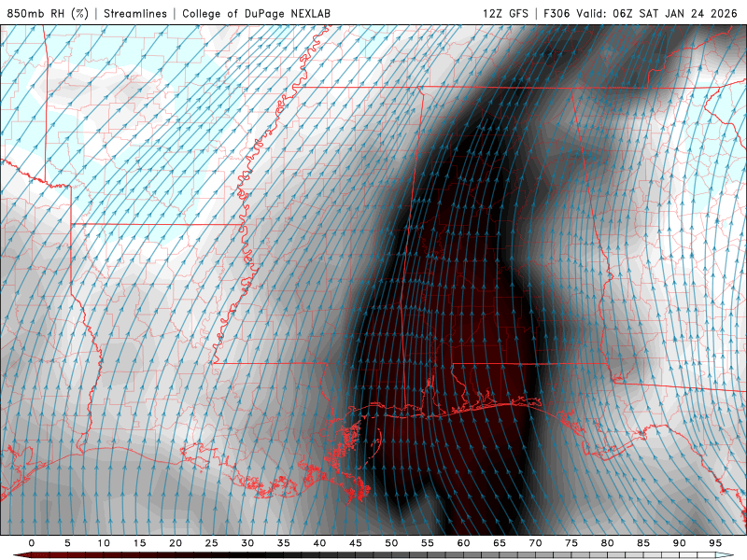The width and height of the screenshot is (747, 560).
Task: Click the colorbar label "20"
Action: (176, 543)
